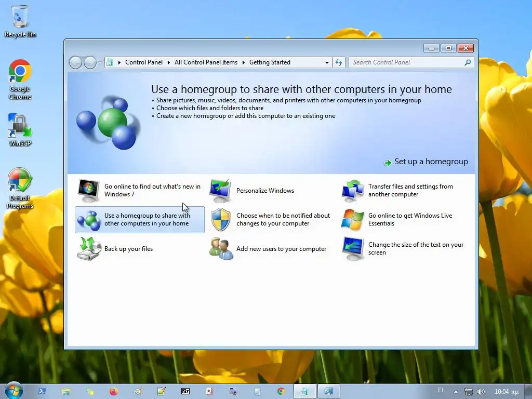This screenshot has width=532, height=399.
Task: Click the monitor icon for Windows 7 news
Action: point(88,190)
